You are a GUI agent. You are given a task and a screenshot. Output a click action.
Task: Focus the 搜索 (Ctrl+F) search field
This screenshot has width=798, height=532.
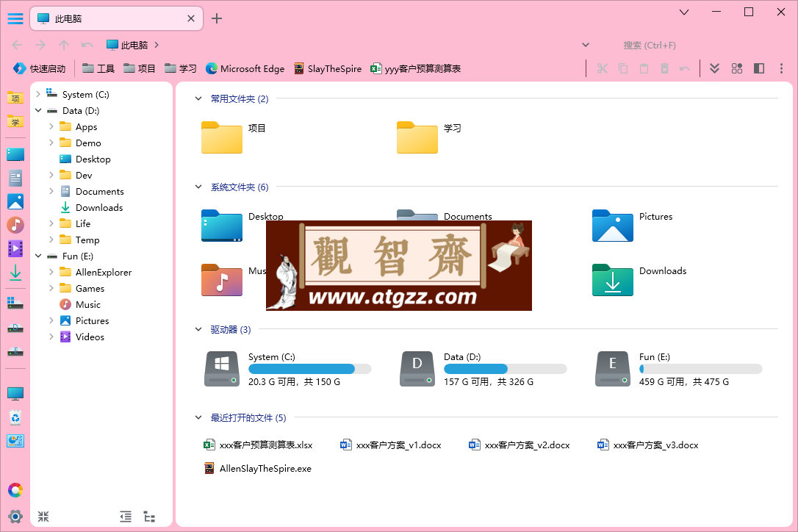650,46
